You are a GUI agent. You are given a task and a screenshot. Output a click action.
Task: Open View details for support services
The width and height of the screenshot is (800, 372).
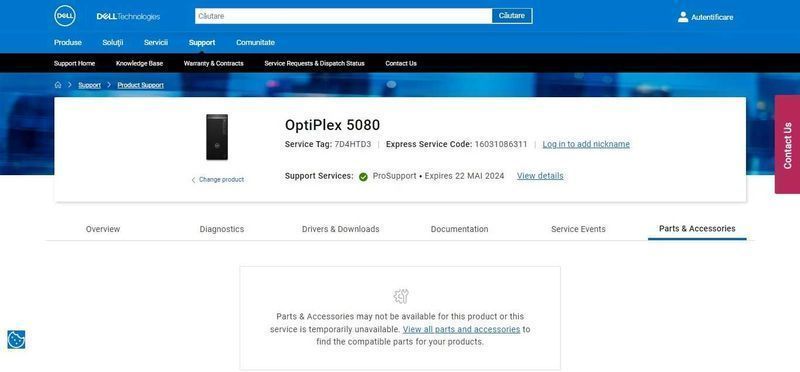click(540, 176)
